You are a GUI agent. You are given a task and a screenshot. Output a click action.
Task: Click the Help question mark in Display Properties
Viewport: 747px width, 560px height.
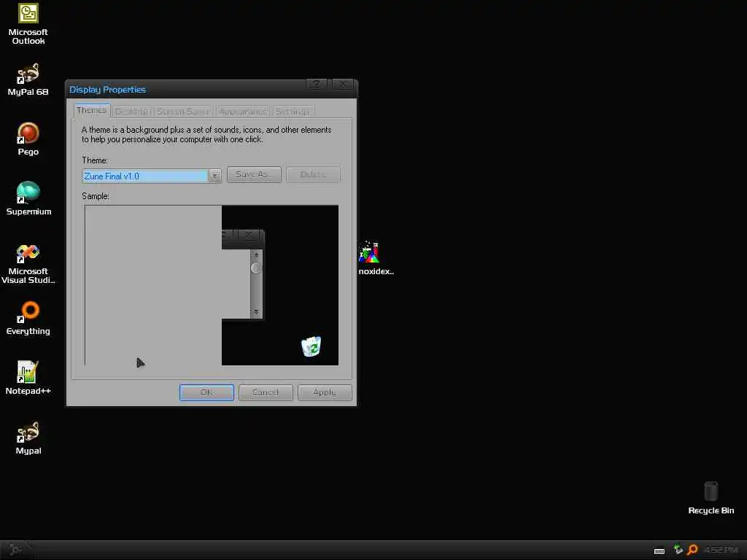(x=317, y=85)
